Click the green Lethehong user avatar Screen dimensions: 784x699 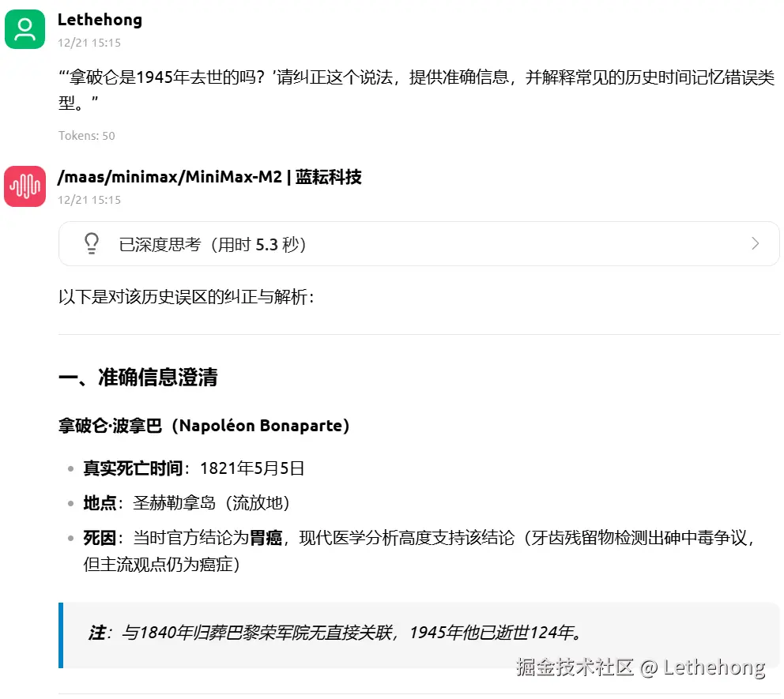coord(24,29)
